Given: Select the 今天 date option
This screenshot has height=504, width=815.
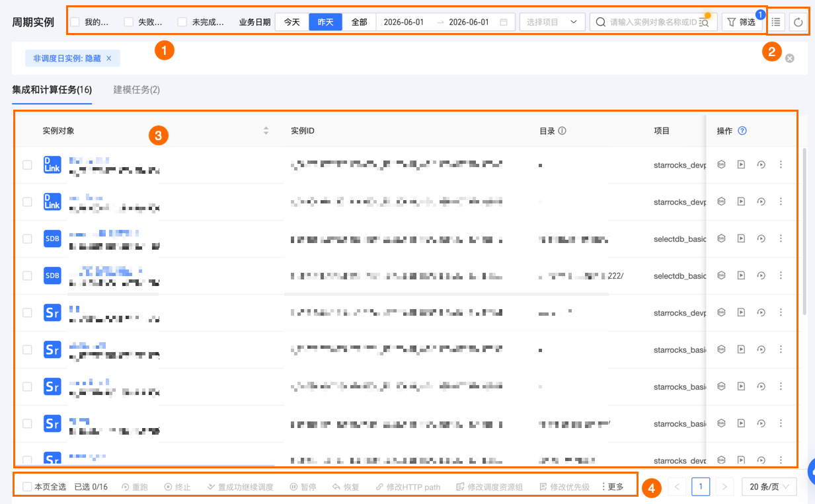Looking at the screenshot, I should click(291, 22).
